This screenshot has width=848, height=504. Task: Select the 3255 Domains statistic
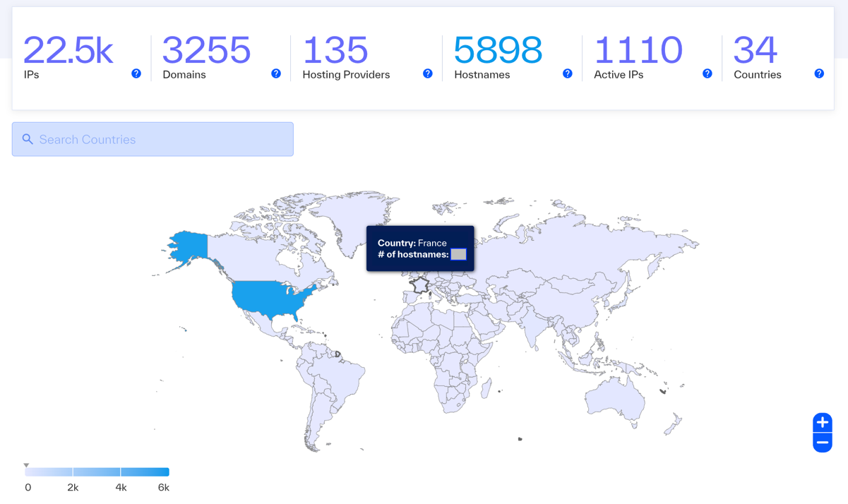coord(206,58)
